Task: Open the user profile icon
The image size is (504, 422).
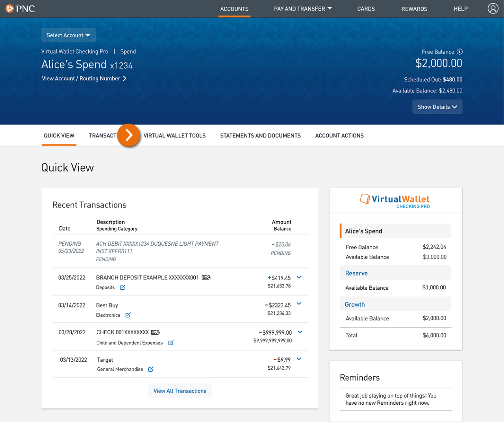Action: tap(493, 8)
